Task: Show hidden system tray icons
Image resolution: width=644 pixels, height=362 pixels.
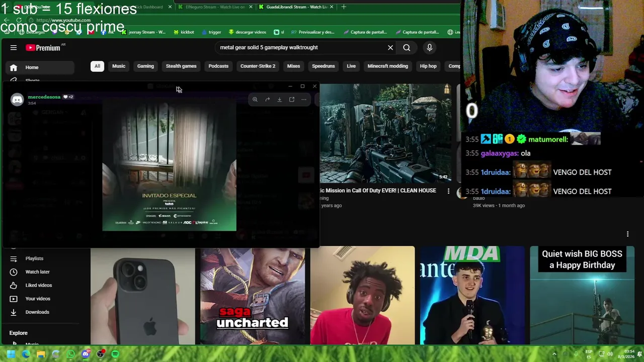Action: click(554, 354)
